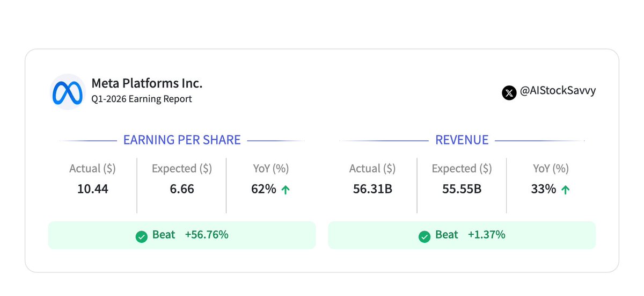Select the EPS YoY value 62%

coord(264,189)
